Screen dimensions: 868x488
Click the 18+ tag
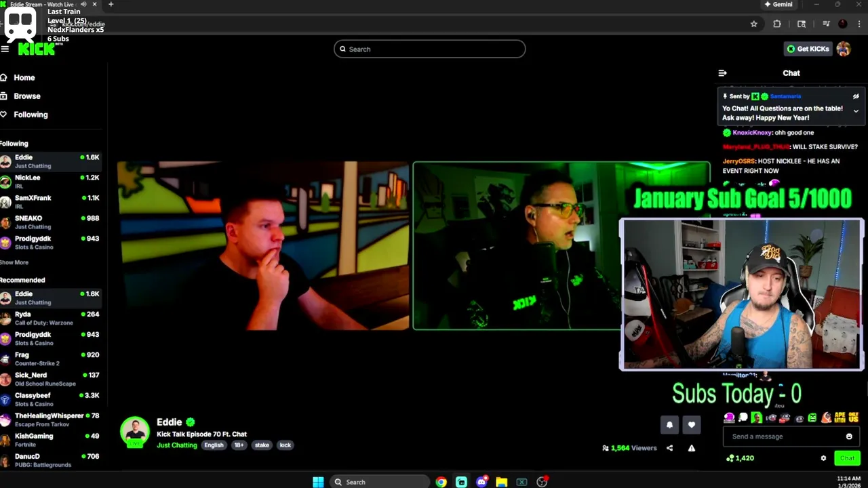239,445
